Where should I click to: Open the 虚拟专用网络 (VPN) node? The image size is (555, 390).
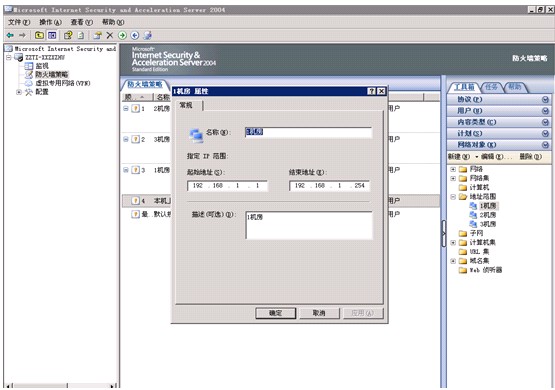point(63,83)
